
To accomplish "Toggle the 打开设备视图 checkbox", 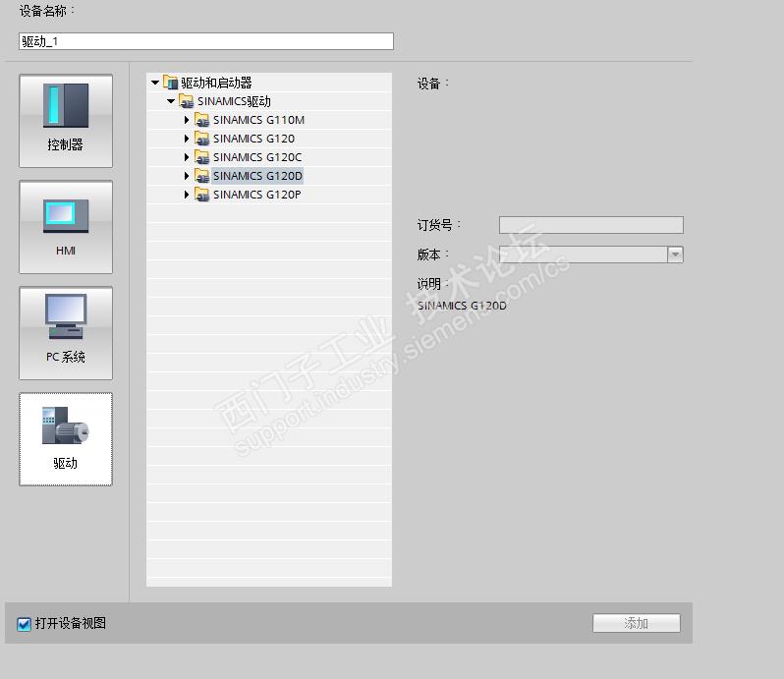I will 24,624.
